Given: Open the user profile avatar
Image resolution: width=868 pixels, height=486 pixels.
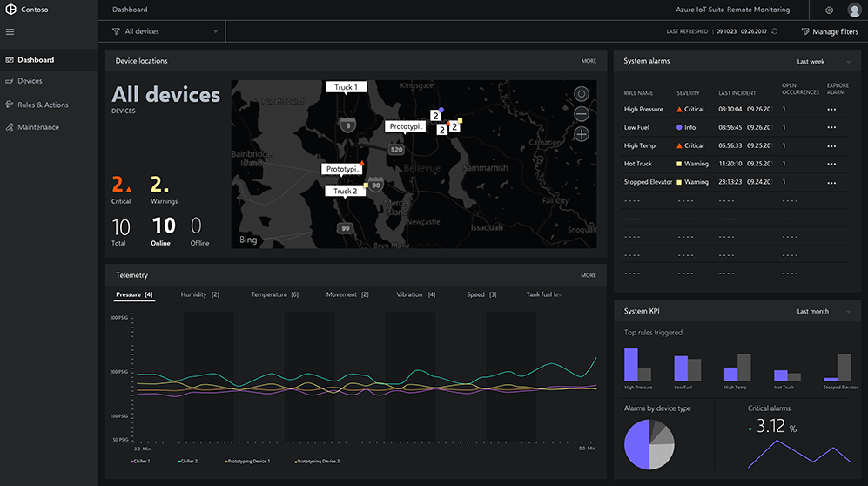Looking at the screenshot, I should tap(854, 10).
